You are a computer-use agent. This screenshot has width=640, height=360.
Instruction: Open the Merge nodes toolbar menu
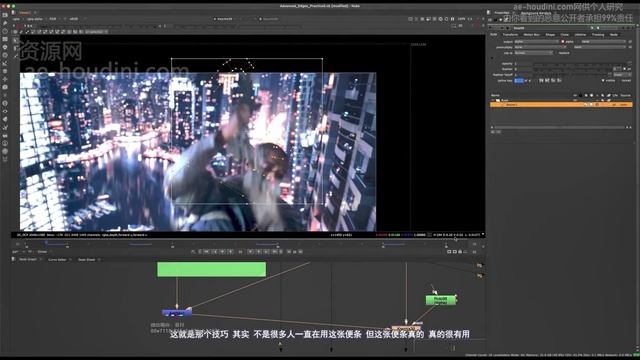[x=5, y=71]
